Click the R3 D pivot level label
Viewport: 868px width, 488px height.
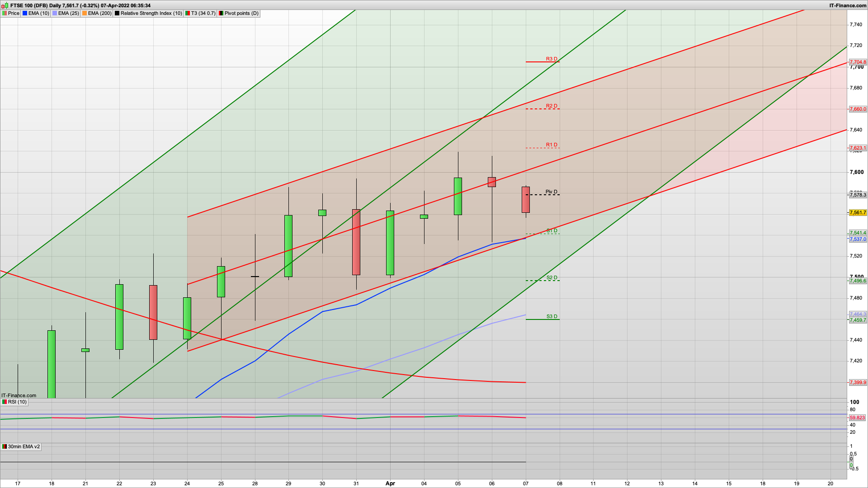tap(552, 59)
